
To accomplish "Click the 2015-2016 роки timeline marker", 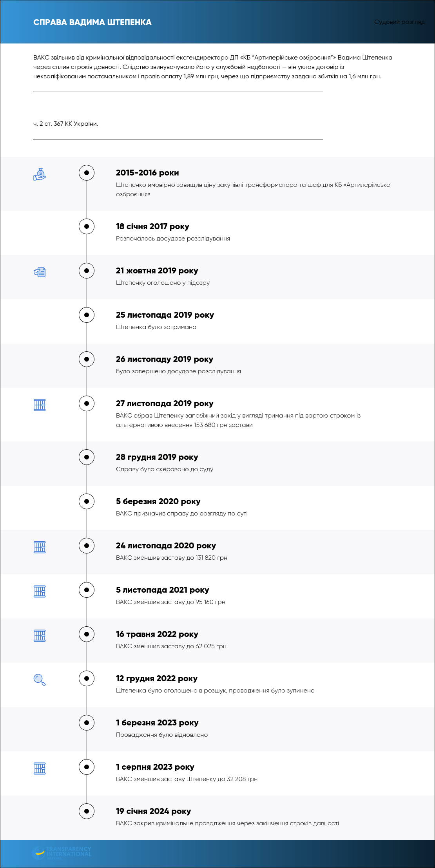I will pos(87,173).
